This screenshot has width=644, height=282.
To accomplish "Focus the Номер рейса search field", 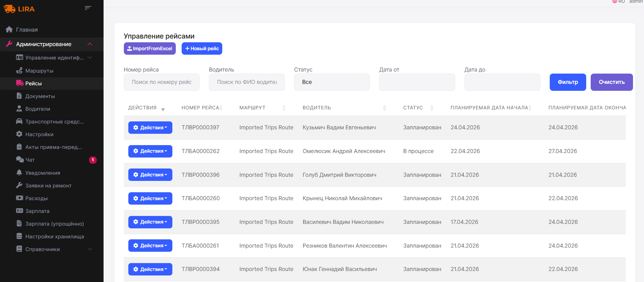I will click(162, 82).
